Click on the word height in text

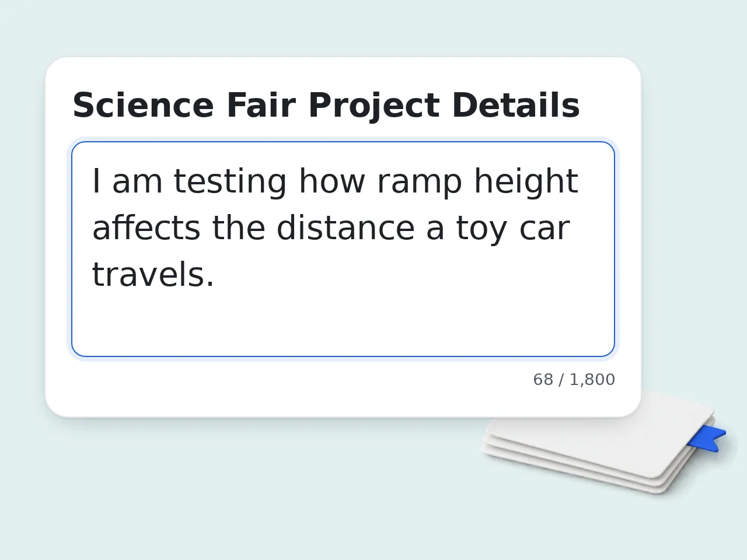526,181
